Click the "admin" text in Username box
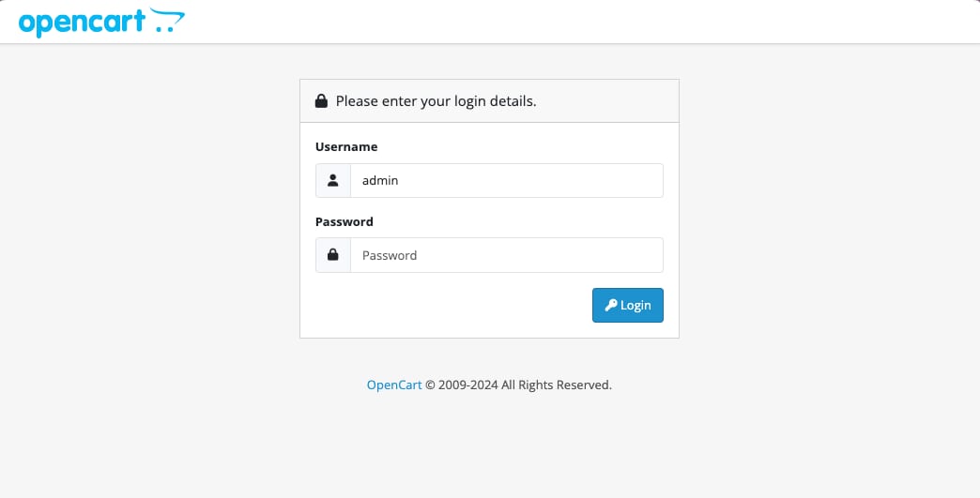This screenshot has height=498, width=980. pos(380,181)
